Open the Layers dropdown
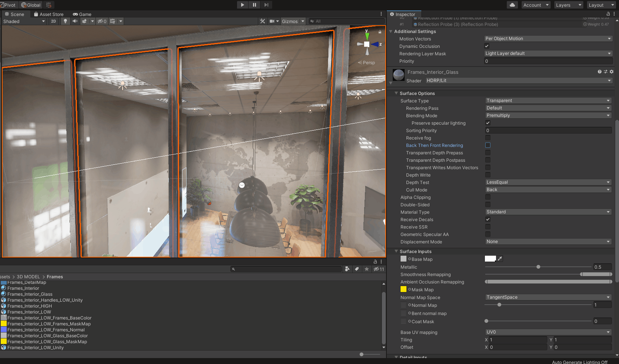619x364 pixels. (x=568, y=5)
